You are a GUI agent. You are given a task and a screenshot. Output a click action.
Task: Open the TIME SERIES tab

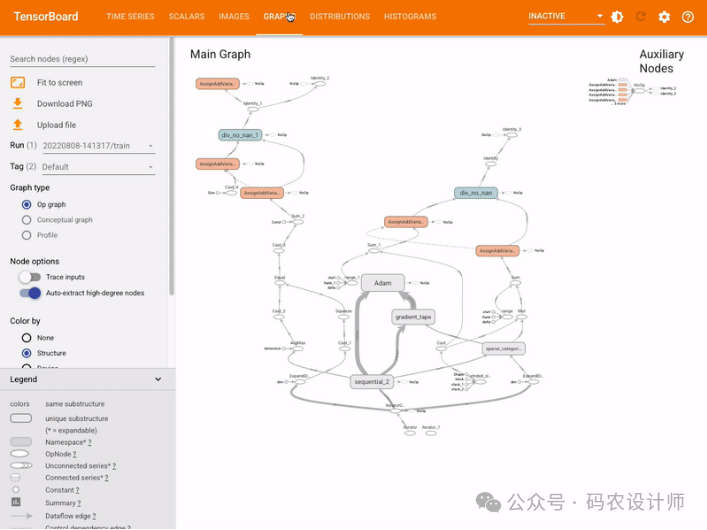[130, 17]
